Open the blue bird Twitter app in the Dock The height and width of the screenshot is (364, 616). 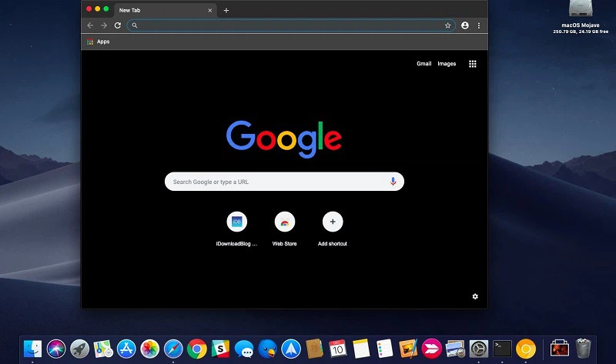[x=267, y=349]
